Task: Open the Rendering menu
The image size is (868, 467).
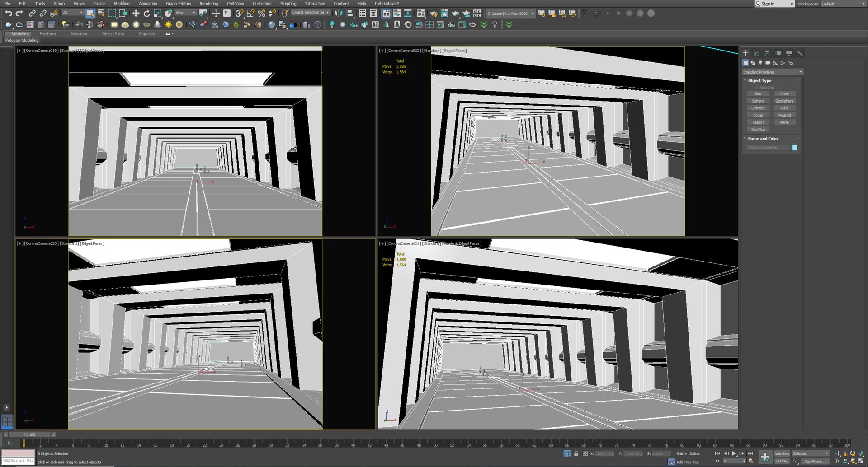Action: 208,4
